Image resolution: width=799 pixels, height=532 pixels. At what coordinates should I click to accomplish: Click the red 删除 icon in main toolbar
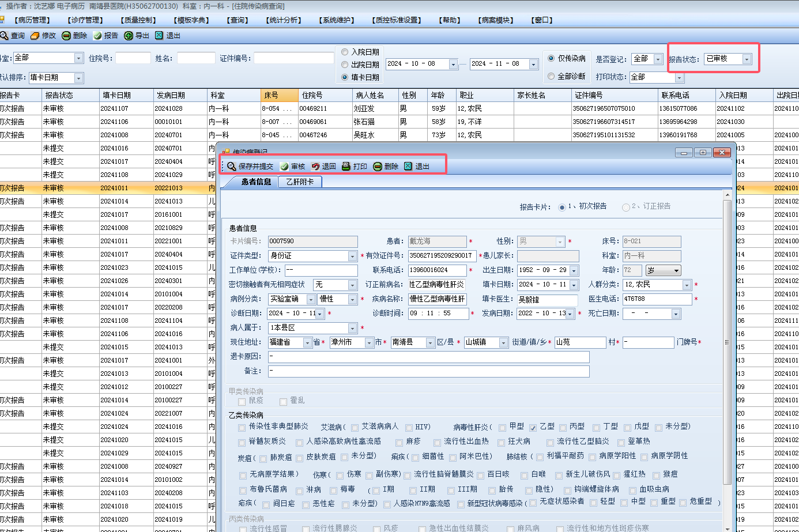(66, 36)
